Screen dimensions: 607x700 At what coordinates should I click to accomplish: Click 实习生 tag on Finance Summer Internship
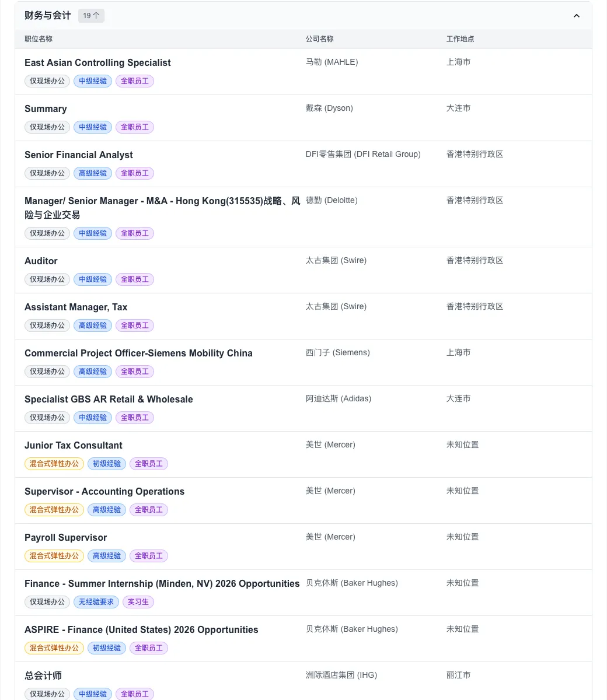pyautogui.click(x=138, y=602)
